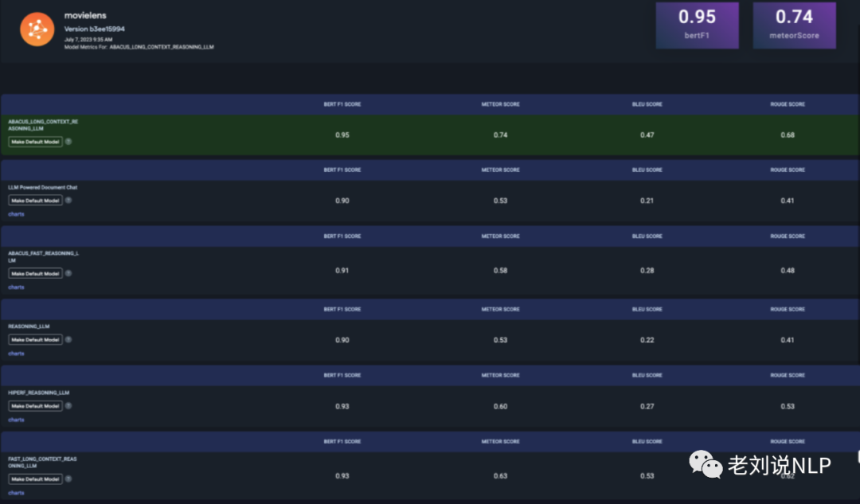Click ROUGE SCORE header in top table
The width and height of the screenshot is (860, 504).
click(788, 104)
